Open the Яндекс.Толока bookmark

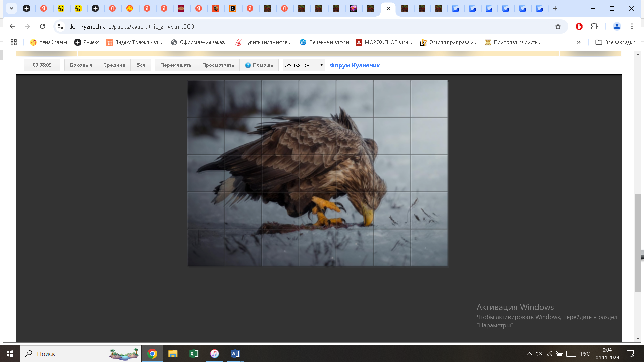coord(134,42)
